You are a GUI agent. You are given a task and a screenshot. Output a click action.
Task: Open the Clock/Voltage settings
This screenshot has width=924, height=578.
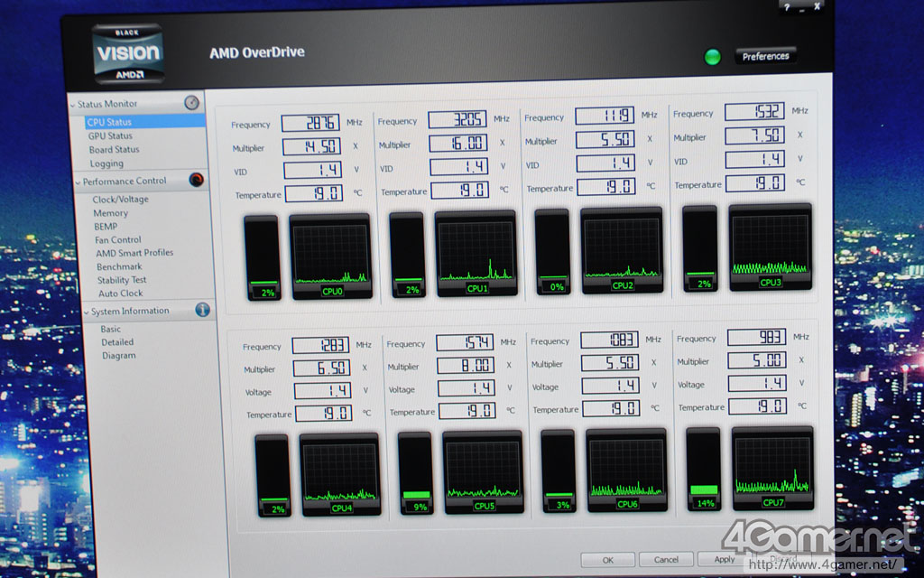(120, 200)
